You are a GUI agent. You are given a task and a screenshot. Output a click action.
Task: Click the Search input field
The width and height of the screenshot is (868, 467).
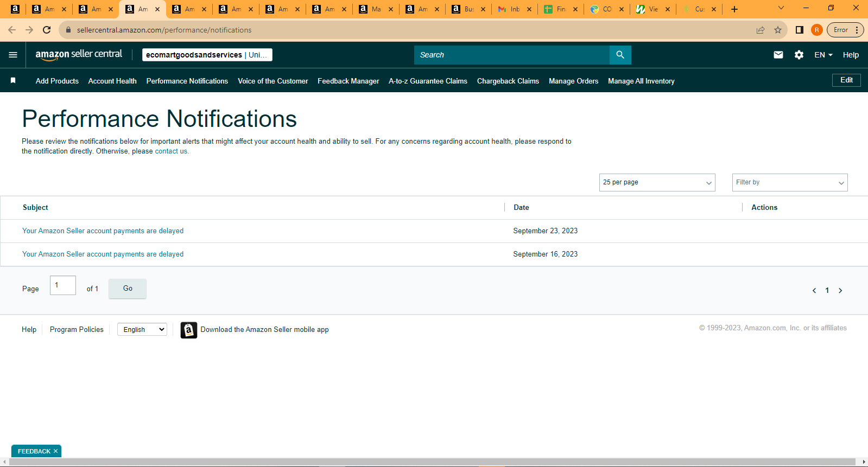point(512,55)
